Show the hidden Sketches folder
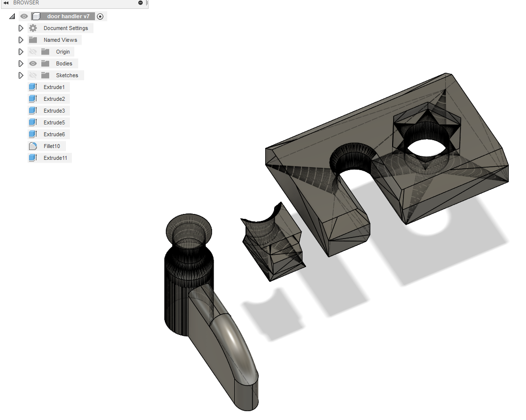This screenshot has height=420, width=526. click(x=33, y=75)
